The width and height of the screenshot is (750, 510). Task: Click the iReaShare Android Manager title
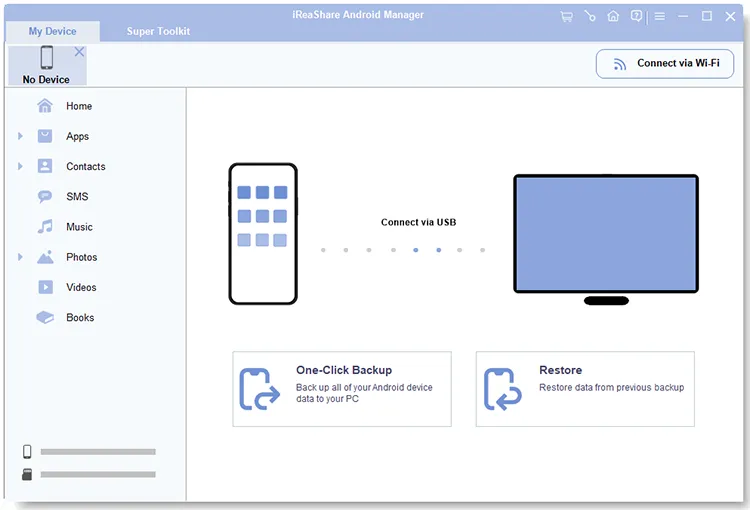point(358,15)
